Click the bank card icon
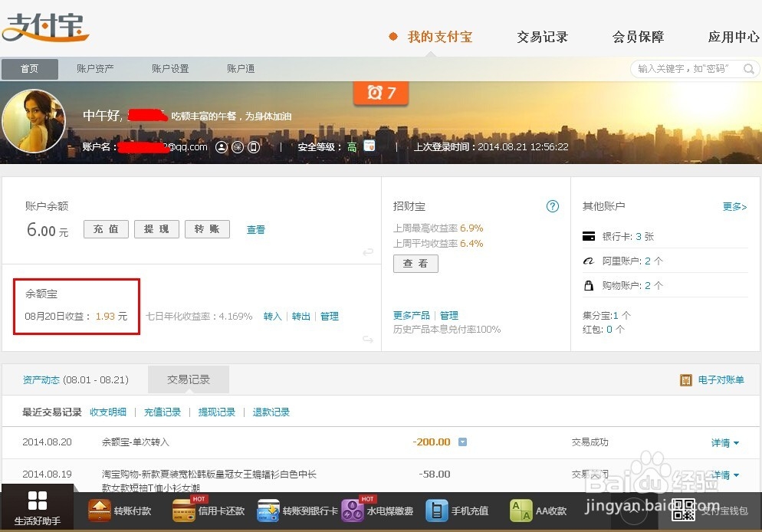762x532 pixels. (589, 237)
